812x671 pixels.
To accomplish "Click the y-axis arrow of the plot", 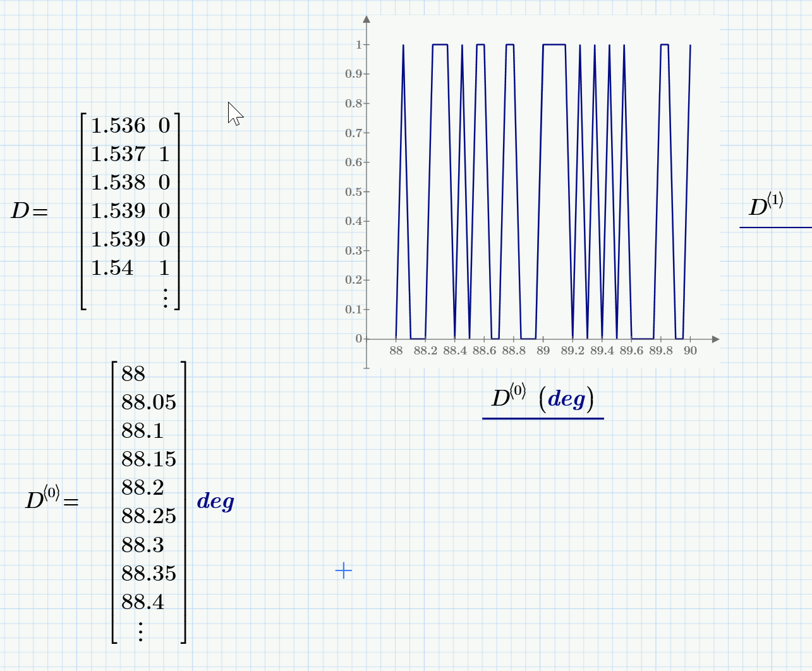I will pos(367,20).
